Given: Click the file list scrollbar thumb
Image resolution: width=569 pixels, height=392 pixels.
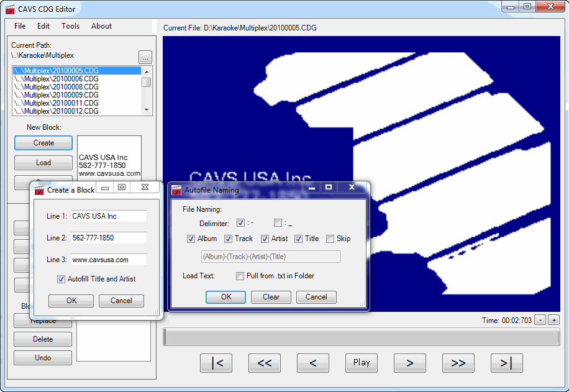Looking at the screenshot, I should tap(147, 83).
